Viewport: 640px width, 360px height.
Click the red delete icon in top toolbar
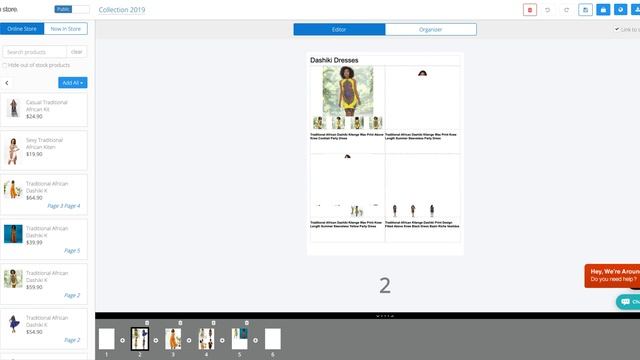(x=530, y=10)
